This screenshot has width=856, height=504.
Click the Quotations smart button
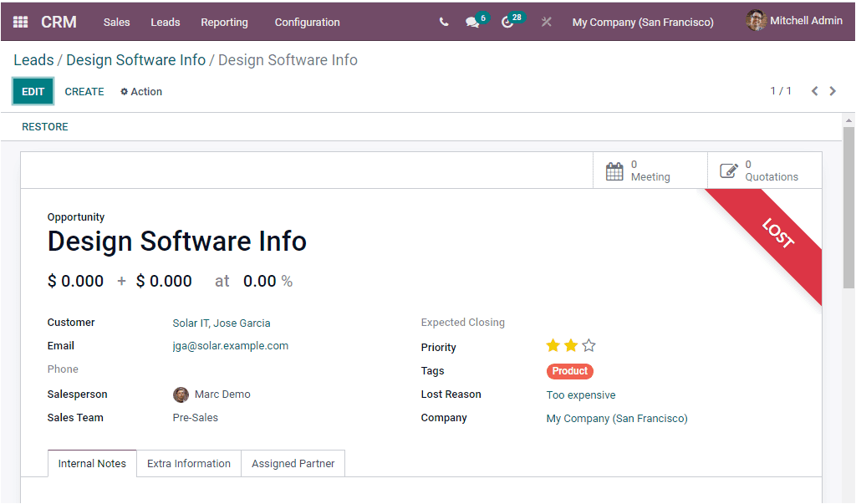coord(726,171)
